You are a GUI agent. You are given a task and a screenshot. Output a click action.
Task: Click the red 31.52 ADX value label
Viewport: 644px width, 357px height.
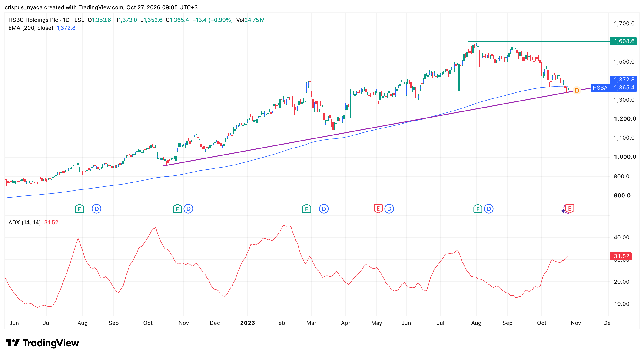point(621,256)
